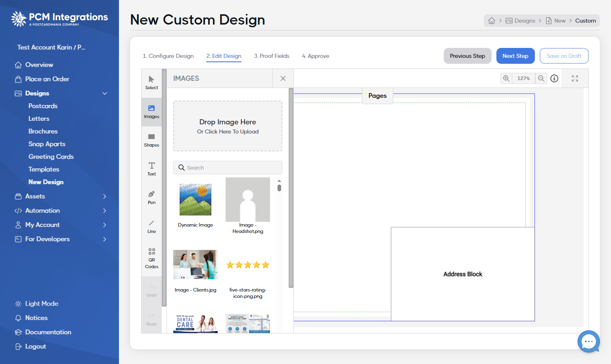This screenshot has width=611, height=364.
Task: Open Notices
Action: click(x=31, y=318)
